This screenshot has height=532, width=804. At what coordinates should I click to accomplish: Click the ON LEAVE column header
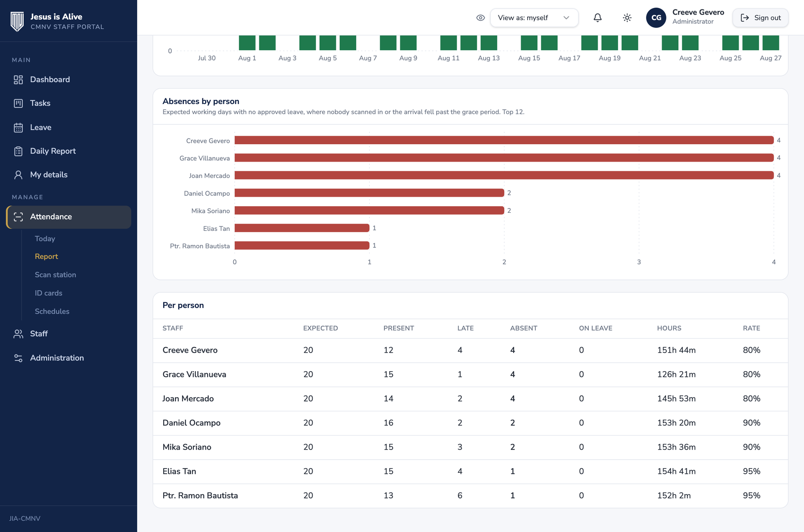tap(595, 328)
